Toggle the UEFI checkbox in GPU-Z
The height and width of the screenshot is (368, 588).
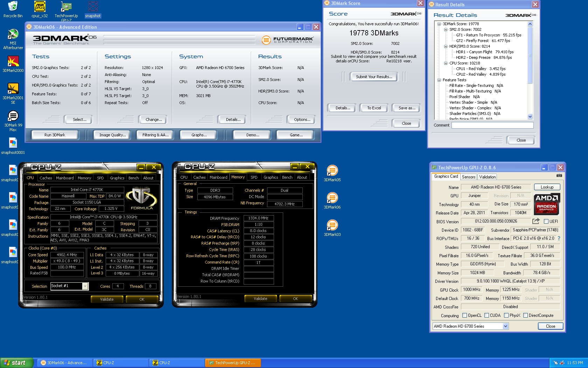[546, 222]
